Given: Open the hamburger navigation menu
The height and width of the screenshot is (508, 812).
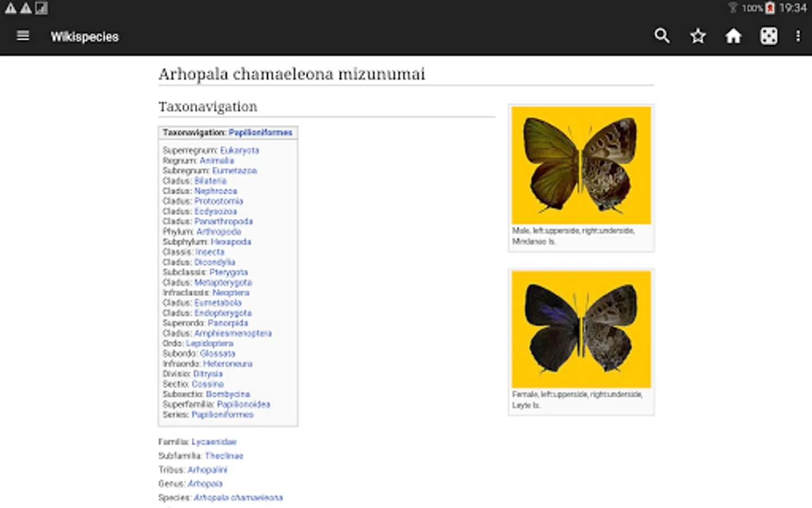Looking at the screenshot, I should click(23, 36).
